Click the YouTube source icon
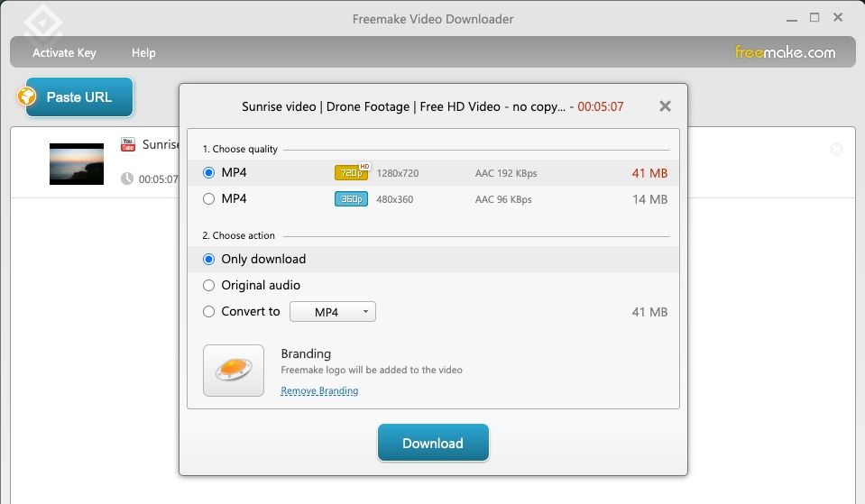 128,144
